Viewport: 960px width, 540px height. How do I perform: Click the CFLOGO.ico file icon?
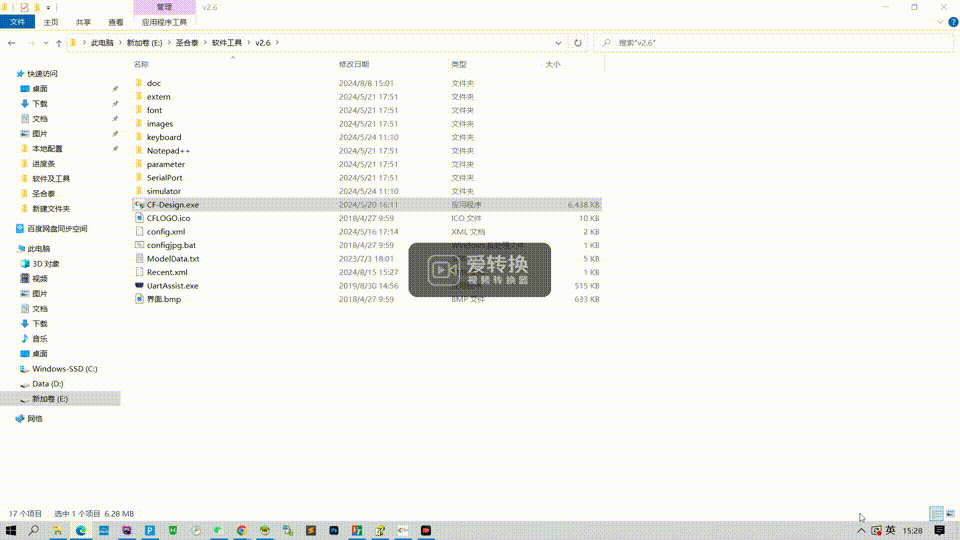pos(139,218)
